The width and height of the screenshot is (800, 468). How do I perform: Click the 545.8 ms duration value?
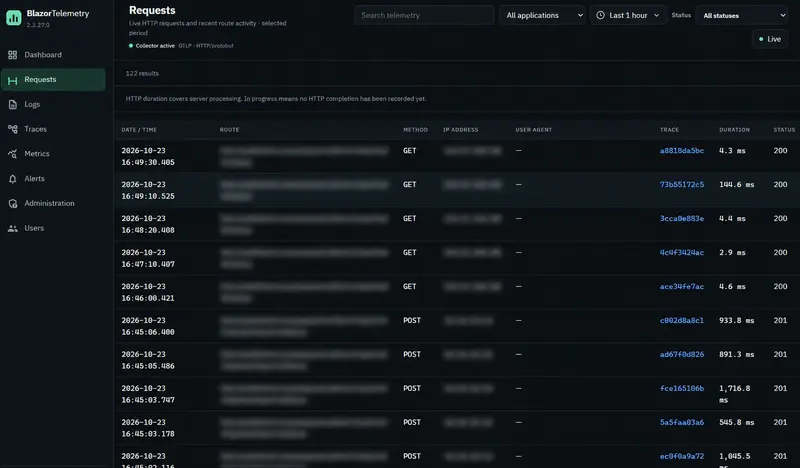(736, 422)
